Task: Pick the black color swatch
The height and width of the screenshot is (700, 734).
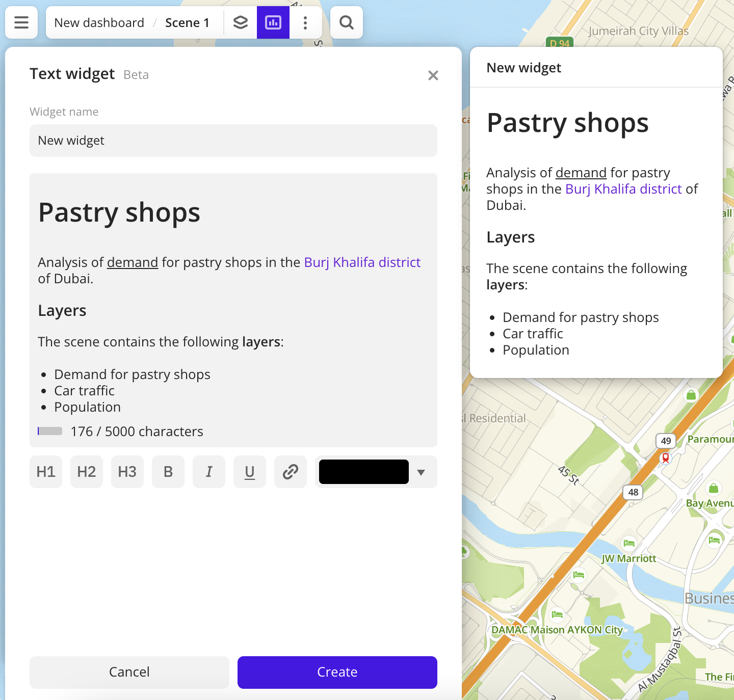Action: [x=363, y=472]
